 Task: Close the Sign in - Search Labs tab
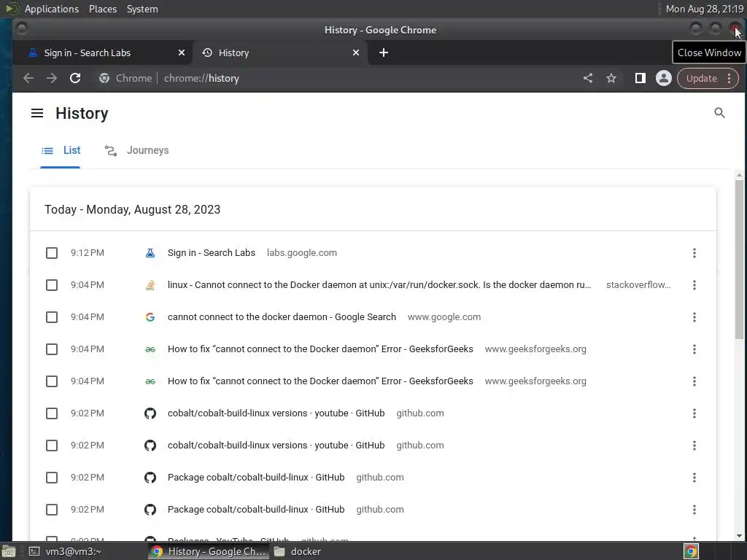(182, 52)
